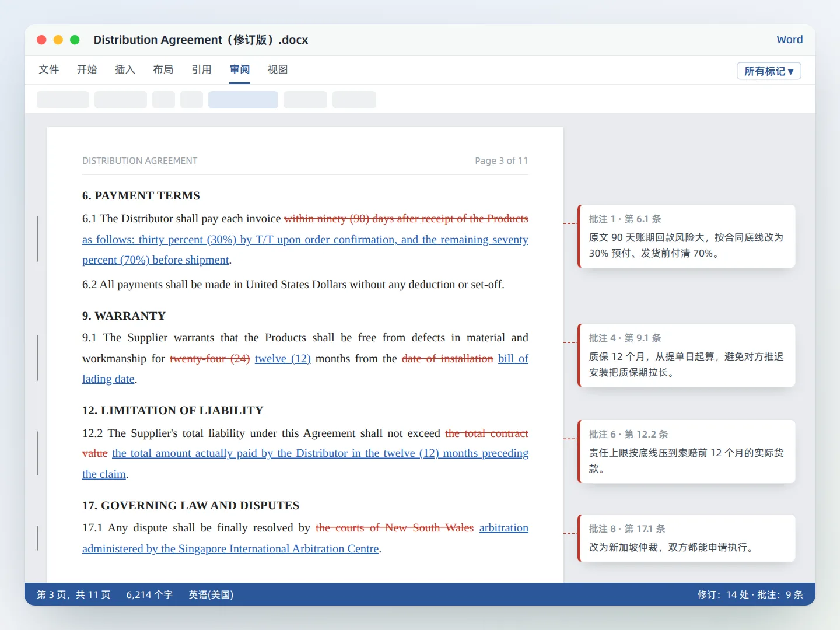Select comment 批注 4 · 第 9.1 条
Screen dimensions: 840x630
(x=687, y=355)
